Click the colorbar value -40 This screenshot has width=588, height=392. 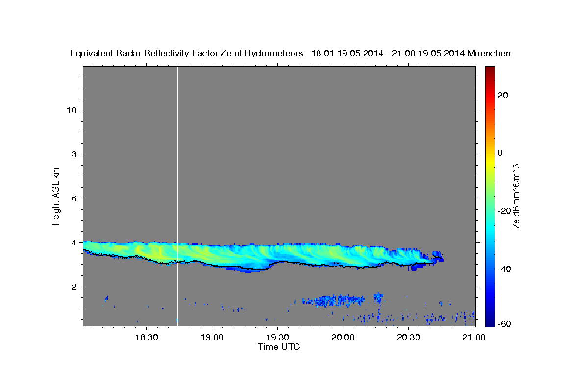[x=504, y=269]
